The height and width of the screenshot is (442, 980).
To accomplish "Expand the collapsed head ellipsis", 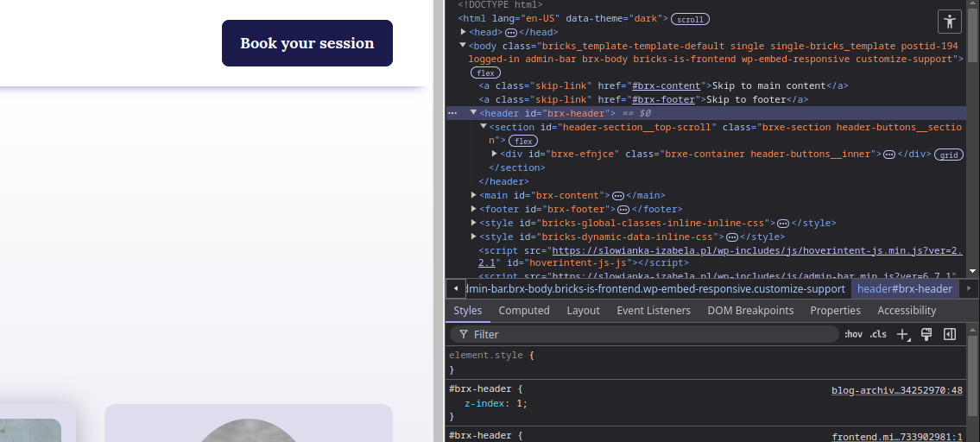I will pyautogui.click(x=510, y=33).
